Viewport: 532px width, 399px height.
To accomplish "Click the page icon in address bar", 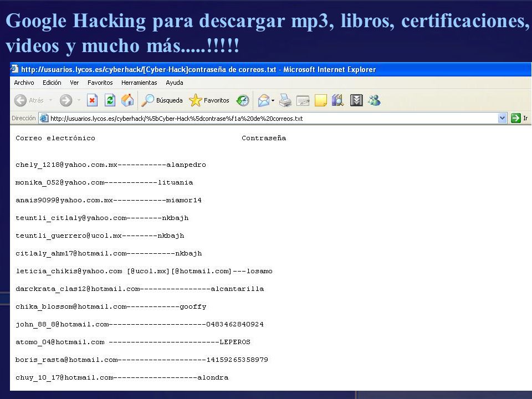I will click(44, 118).
